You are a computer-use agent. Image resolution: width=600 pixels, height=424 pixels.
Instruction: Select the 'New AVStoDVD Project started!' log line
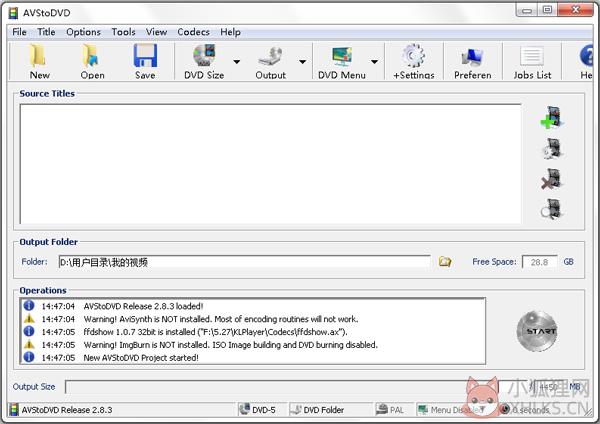click(x=141, y=358)
